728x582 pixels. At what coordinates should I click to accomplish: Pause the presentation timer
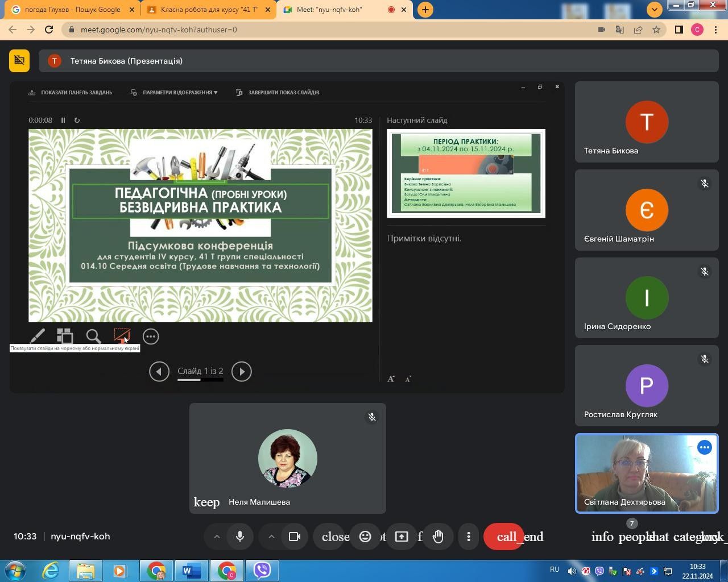[x=63, y=120]
